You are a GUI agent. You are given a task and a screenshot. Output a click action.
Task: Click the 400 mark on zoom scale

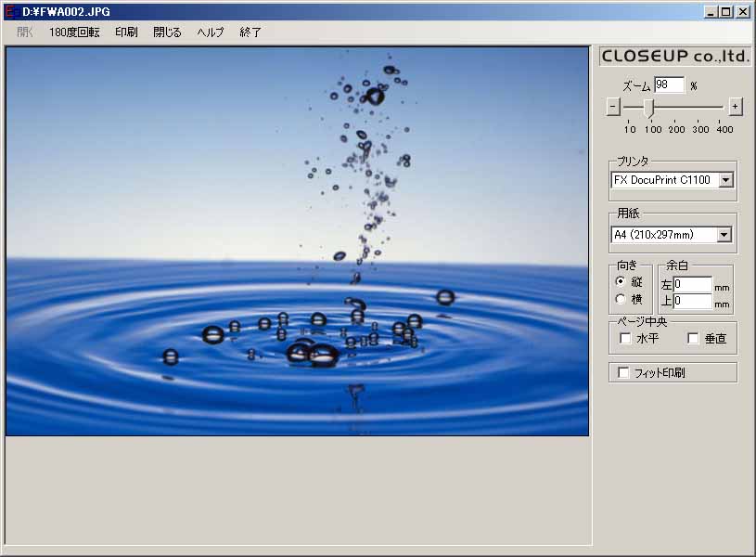pos(724,129)
